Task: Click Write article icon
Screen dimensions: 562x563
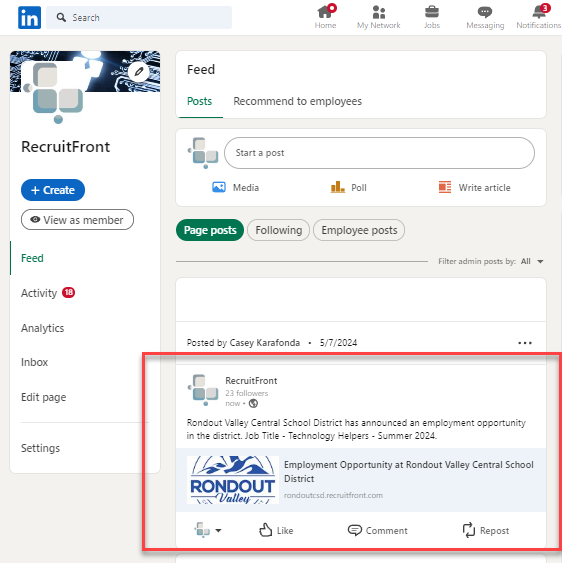Action: [x=445, y=187]
